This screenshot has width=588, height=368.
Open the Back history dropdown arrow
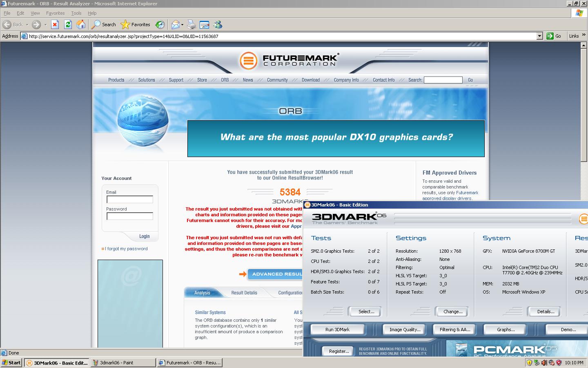pyautogui.click(x=27, y=25)
